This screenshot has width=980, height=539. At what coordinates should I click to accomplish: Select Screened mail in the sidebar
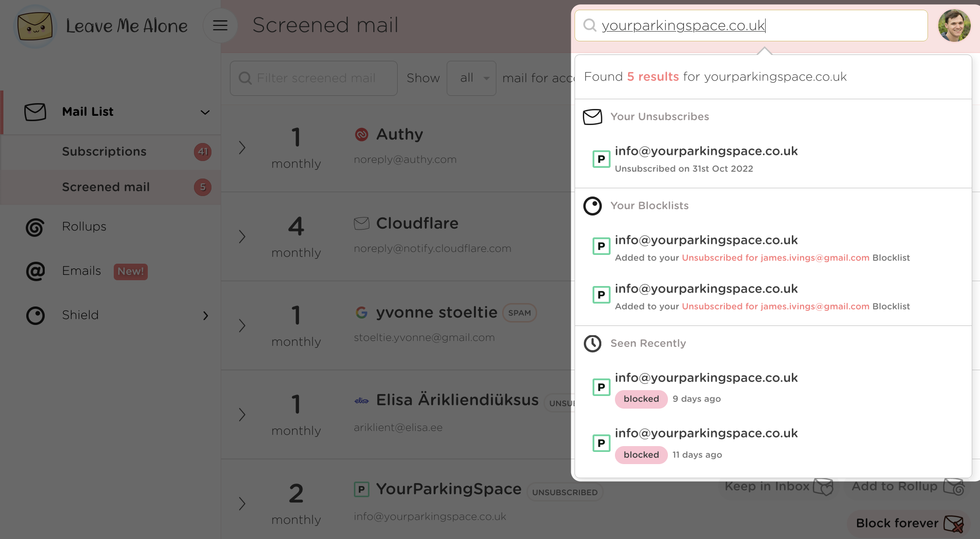tap(105, 187)
